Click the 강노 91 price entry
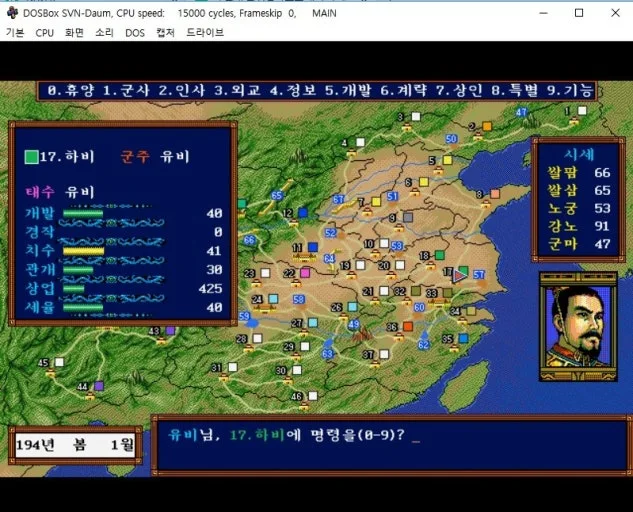 (x=579, y=226)
